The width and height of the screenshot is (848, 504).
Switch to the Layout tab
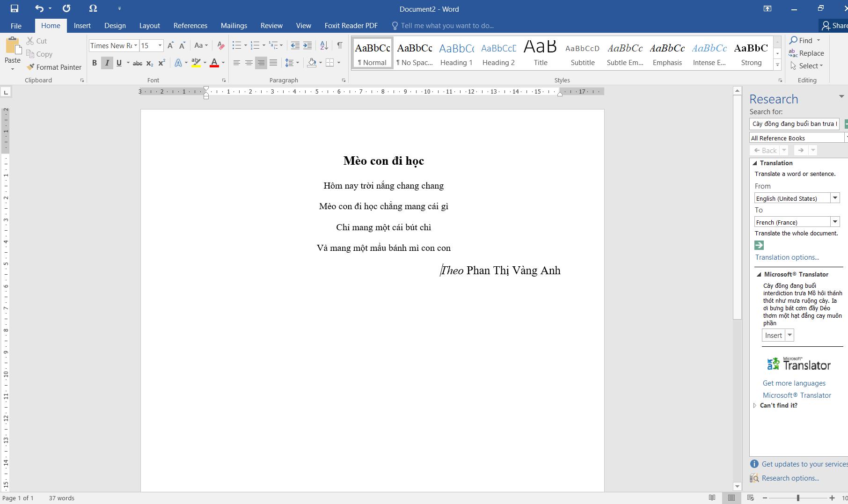(149, 26)
